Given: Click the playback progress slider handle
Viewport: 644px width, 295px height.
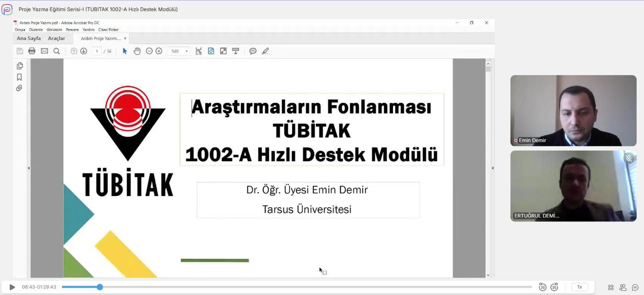Looking at the screenshot, I should pyautogui.click(x=100, y=287).
